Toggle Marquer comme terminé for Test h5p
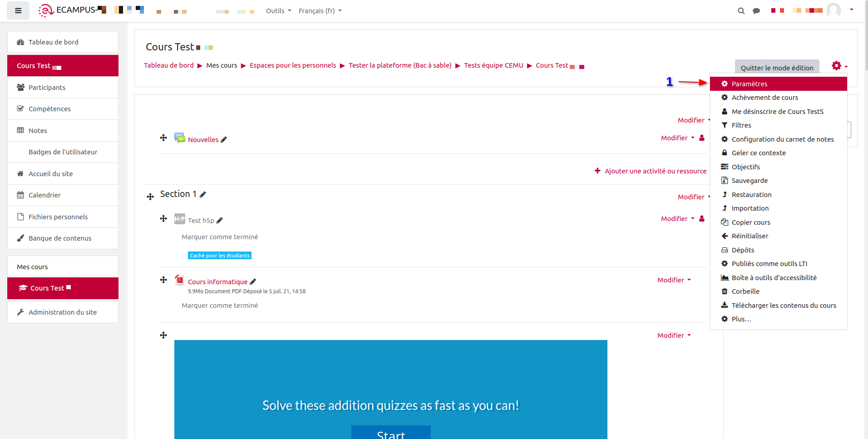The height and width of the screenshot is (439, 868). click(220, 237)
